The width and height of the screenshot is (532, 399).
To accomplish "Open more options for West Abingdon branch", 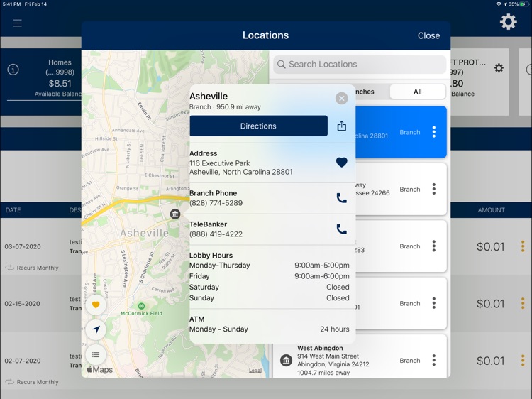I will [433, 360].
